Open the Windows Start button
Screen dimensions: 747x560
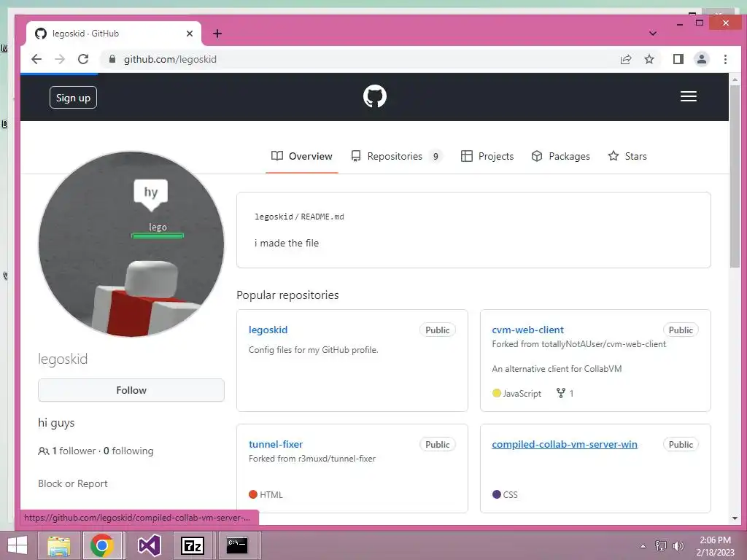point(18,545)
